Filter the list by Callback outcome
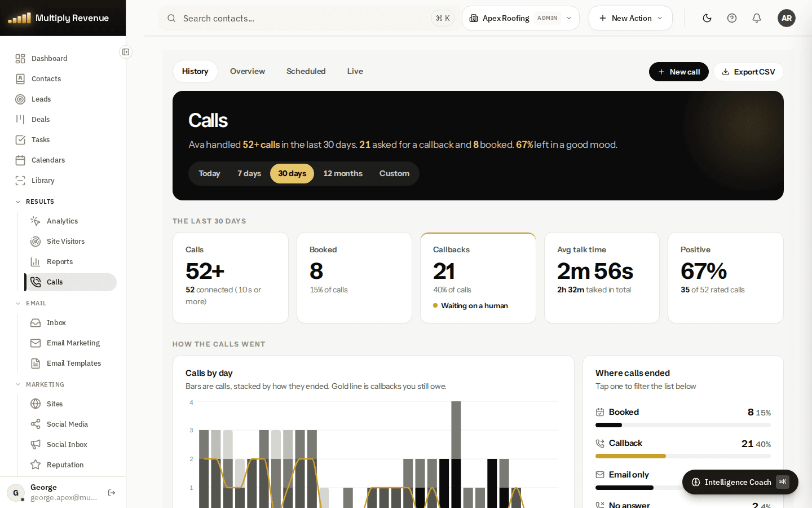This screenshot has height=508, width=812. click(683, 449)
